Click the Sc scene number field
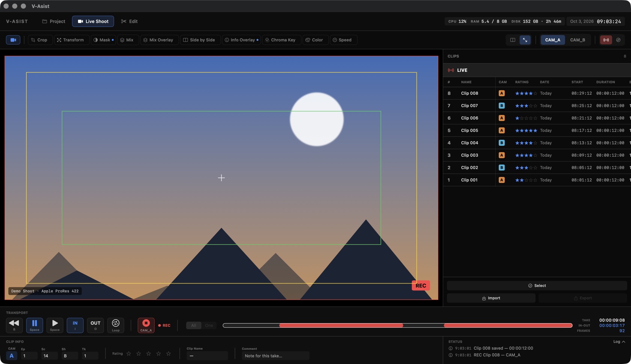 point(49,356)
